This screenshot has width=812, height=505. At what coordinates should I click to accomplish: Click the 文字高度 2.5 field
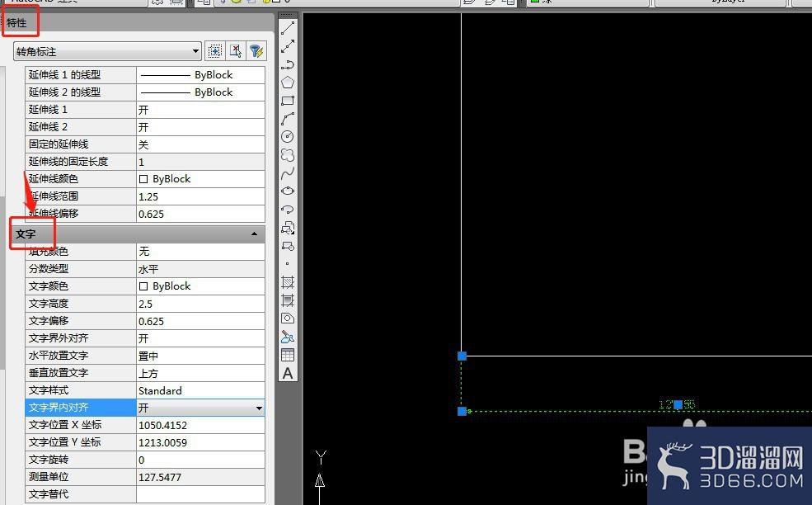click(x=200, y=304)
